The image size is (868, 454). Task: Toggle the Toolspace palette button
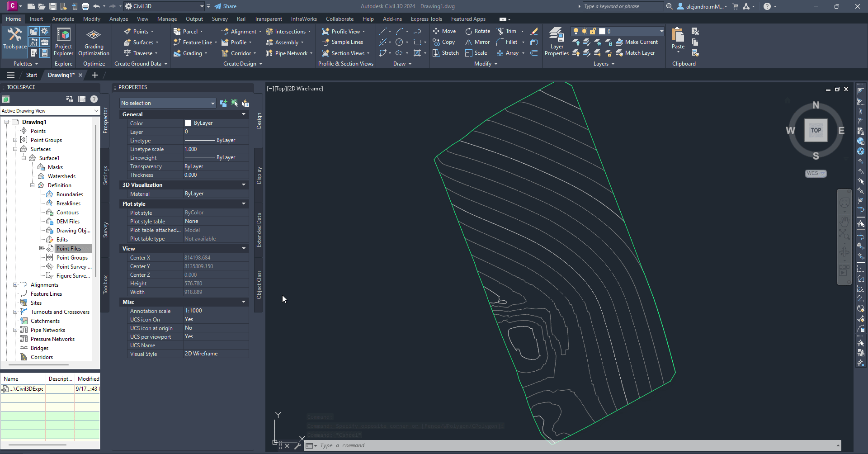[x=15, y=39]
